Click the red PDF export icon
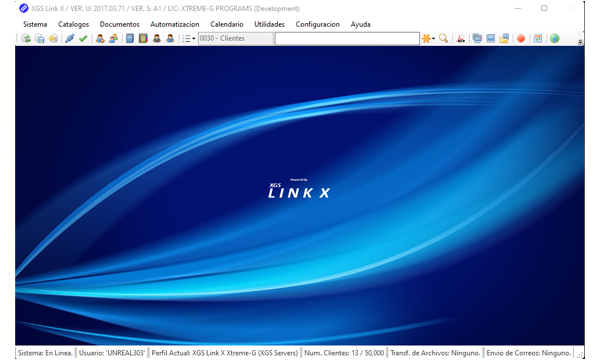600x360 pixels. [x=461, y=38]
